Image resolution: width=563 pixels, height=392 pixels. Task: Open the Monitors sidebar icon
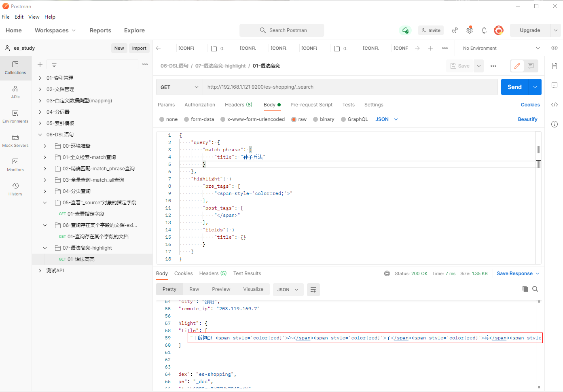point(15,165)
